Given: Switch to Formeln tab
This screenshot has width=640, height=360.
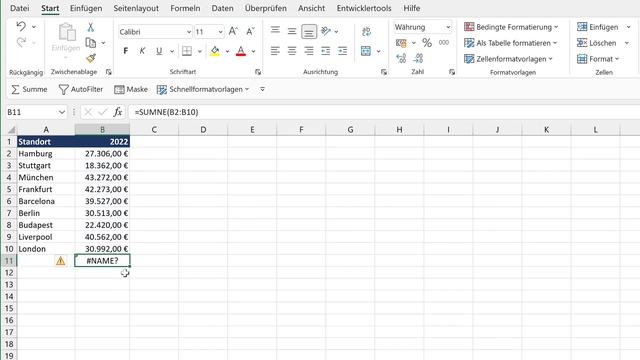Looking at the screenshot, I should coord(185,8).
